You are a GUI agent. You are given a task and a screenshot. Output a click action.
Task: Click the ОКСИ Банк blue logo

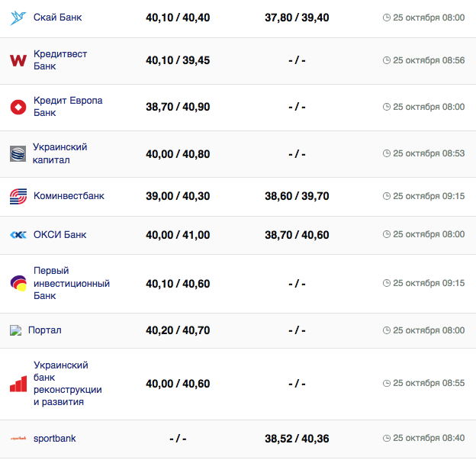point(18,235)
